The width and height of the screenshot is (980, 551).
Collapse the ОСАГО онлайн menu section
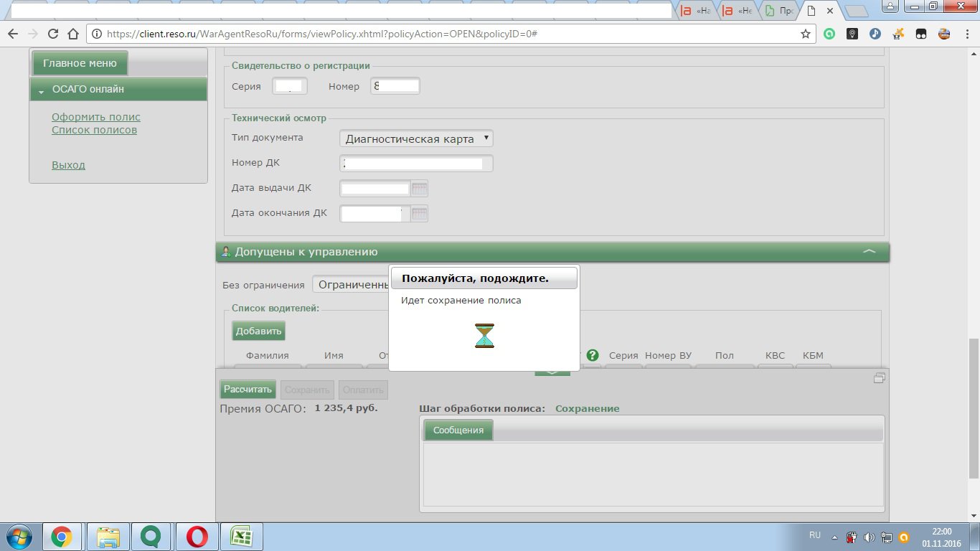coord(42,91)
